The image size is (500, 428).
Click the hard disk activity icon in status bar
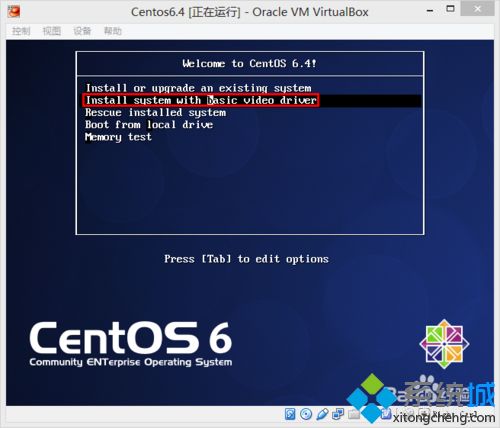coord(290,414)
